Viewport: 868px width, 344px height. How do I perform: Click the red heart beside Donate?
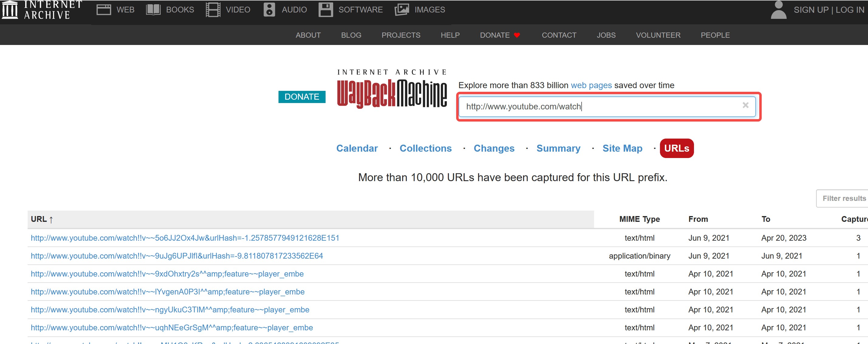(x=517, y=35)
